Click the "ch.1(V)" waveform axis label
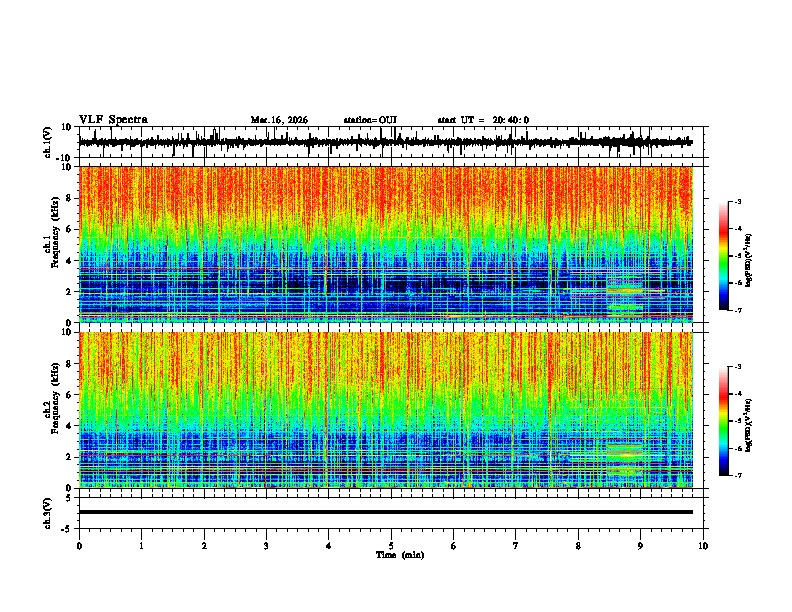This screenshot has width=792, height=612. (47, 142)
